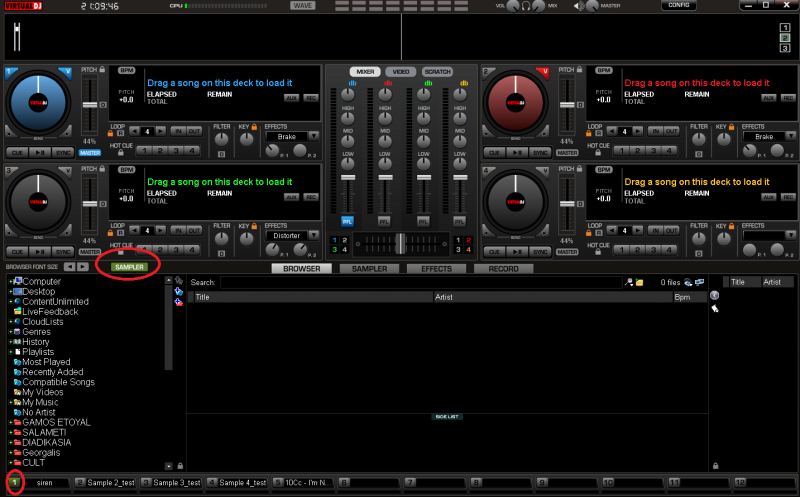This screenshot has width=800, height=497.
Task: Open the grey SAMPLER tab beside BROWSER
Action: (x=369, y=268)
